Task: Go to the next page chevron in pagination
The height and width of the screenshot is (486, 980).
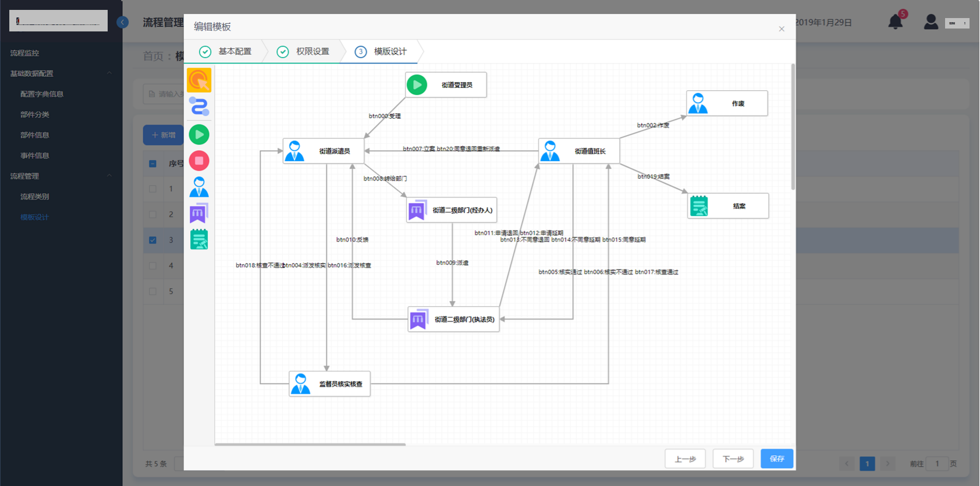Action: tap(887, 464)
